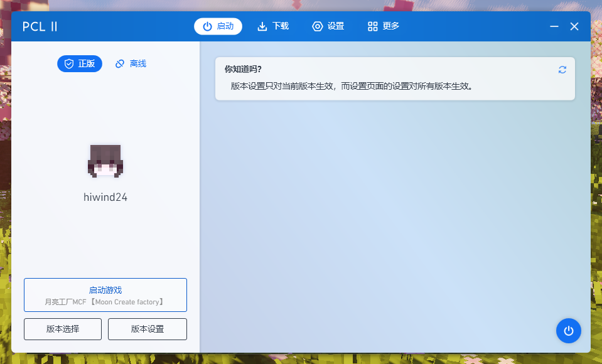Click the PCL II logo
602x364 pixels.
40,26
